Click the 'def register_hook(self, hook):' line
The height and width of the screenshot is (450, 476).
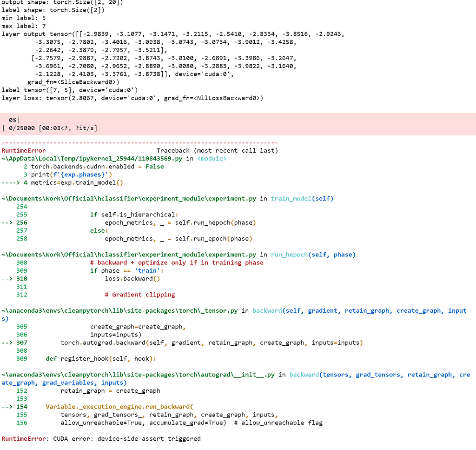pyautogui.click(x=101, y=359)
